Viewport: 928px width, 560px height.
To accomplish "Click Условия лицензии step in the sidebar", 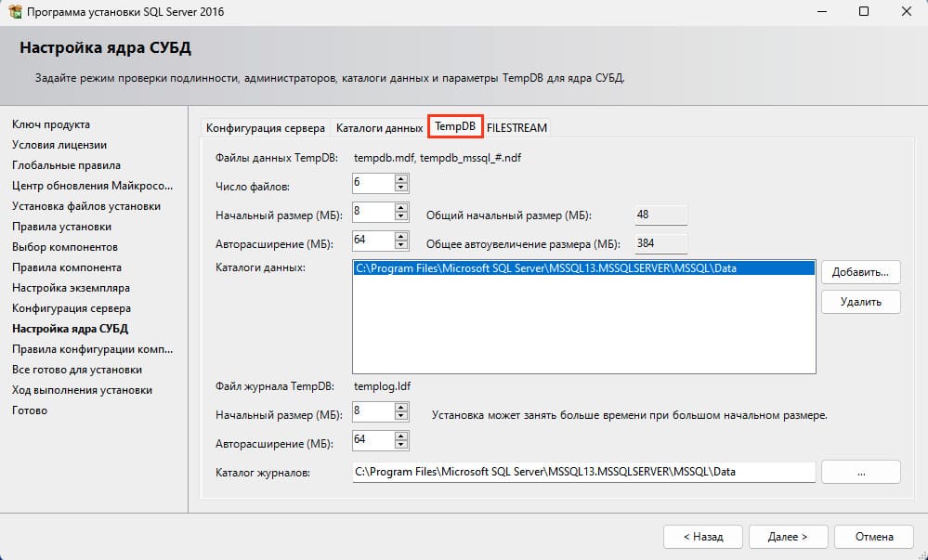I will pyautogui.click(x=59, y=145).
